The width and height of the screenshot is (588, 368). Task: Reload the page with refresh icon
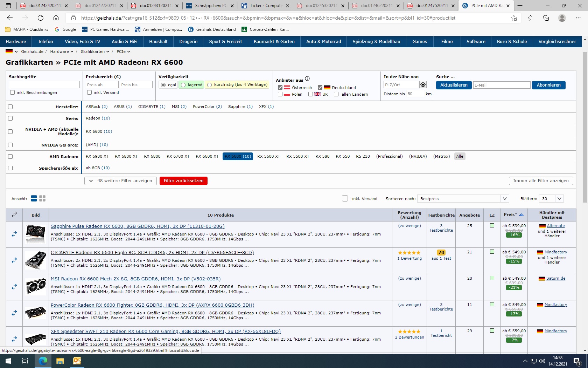coord(41,18)
